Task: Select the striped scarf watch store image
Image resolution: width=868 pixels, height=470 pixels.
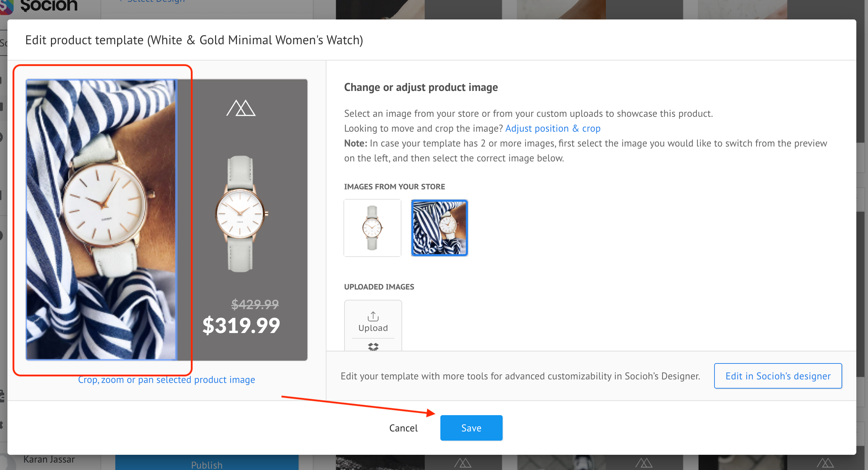Action: (x=439, y=228)
